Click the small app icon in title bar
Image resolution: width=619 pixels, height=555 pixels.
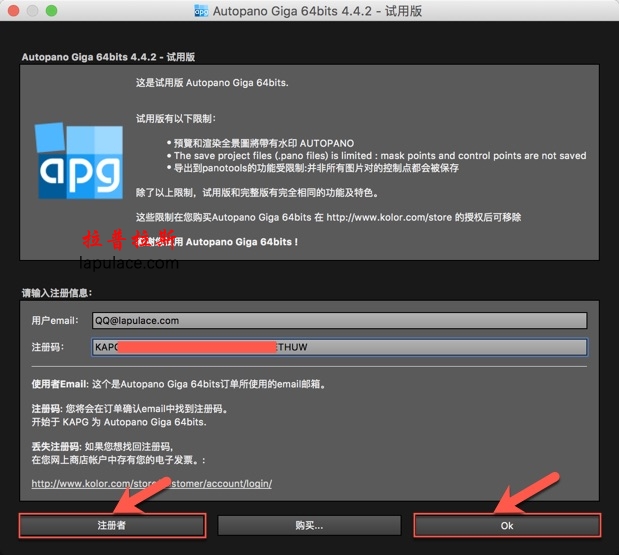click(200, 11)
